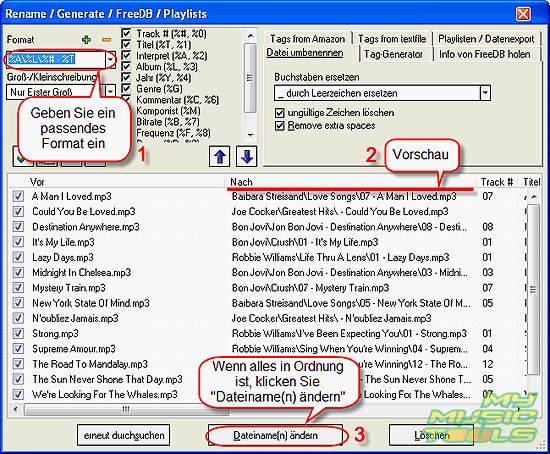Image resolution: width=550 pixels, height=454 pixels.
Task: Toggle Jahr (%Y, %4) checkbox
Action: tap(126, 77)
